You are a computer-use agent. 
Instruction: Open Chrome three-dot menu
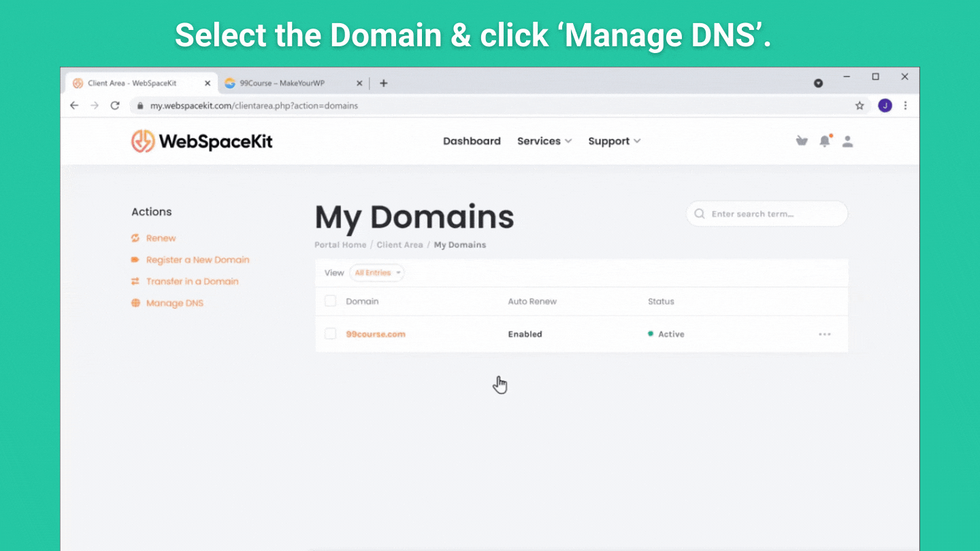(x=905, y=105)
